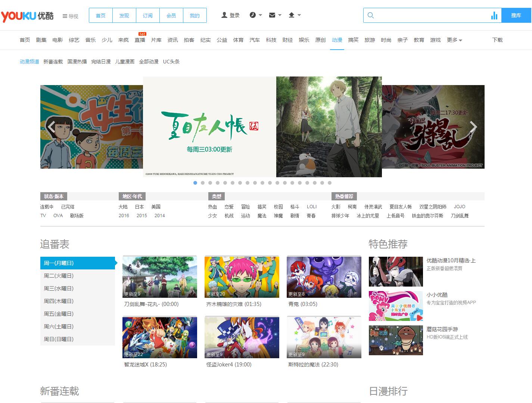
Task: Expand the upload dropdown arrow
Action: 299,15
